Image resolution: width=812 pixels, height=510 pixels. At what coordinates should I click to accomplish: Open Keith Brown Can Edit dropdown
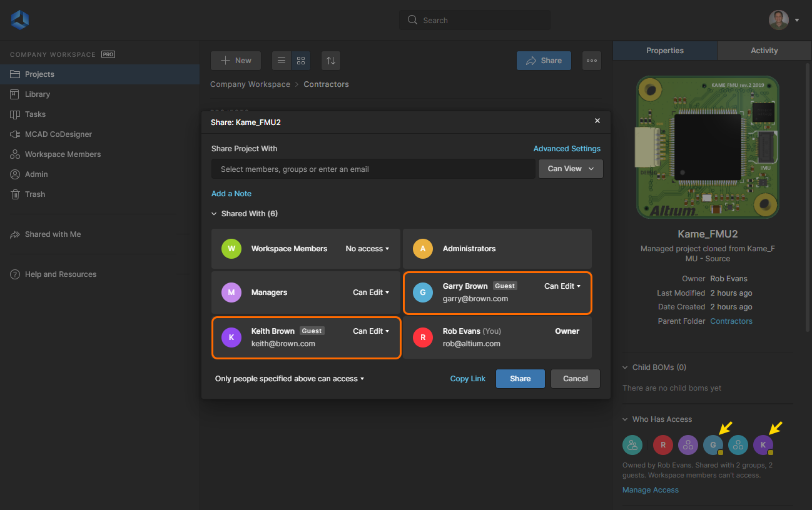click(x=371, y=331)
